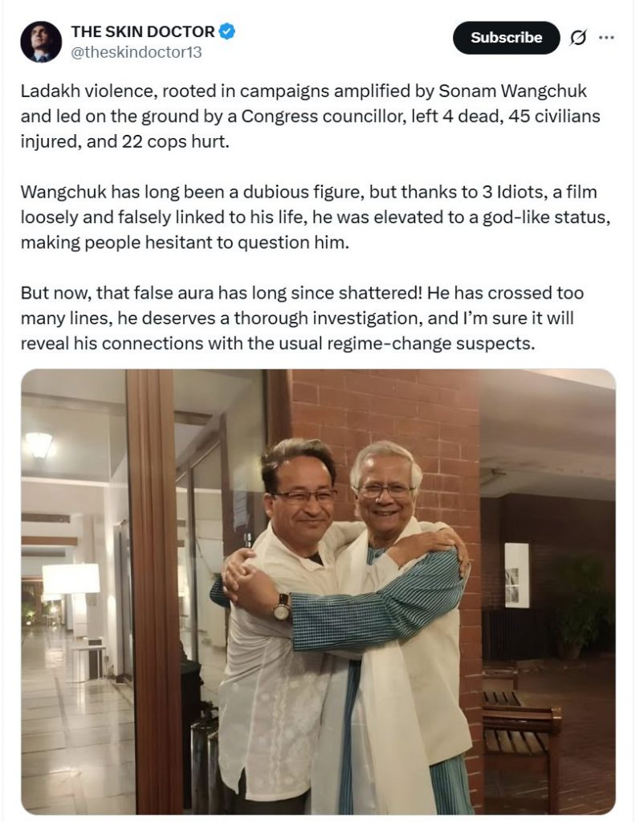Click the man wearing the white scarf
This screenshot has width=644, height=822.
coord(398,629)
